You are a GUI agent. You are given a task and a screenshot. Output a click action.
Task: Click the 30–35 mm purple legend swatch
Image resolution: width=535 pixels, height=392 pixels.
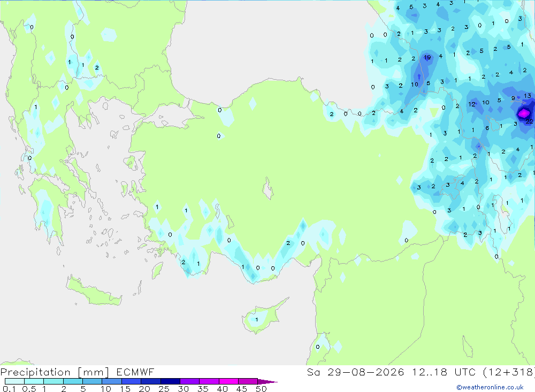coord(190,381)
